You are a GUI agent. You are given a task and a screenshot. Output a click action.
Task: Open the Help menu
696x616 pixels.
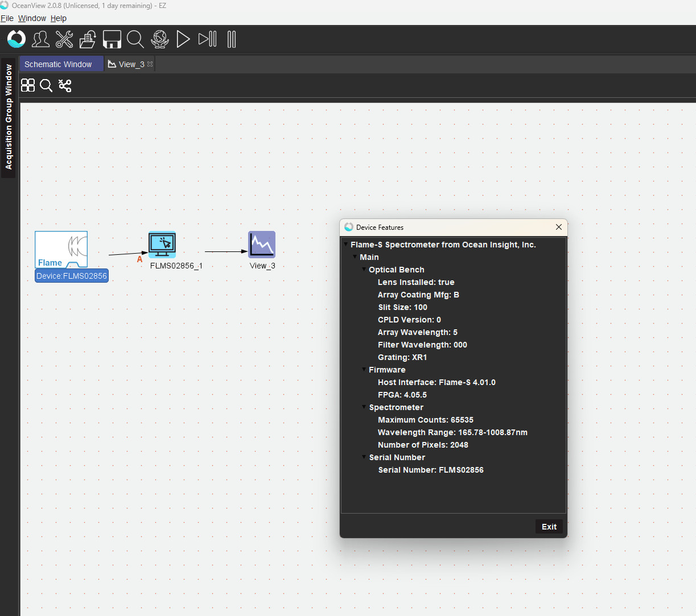pyautogui.click(x=59, y=18)
